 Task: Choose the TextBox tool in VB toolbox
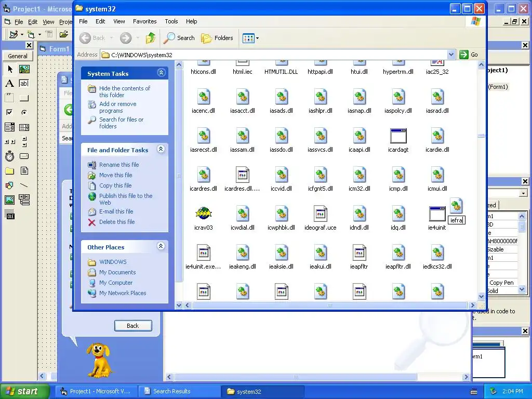[x=24, y=84]
